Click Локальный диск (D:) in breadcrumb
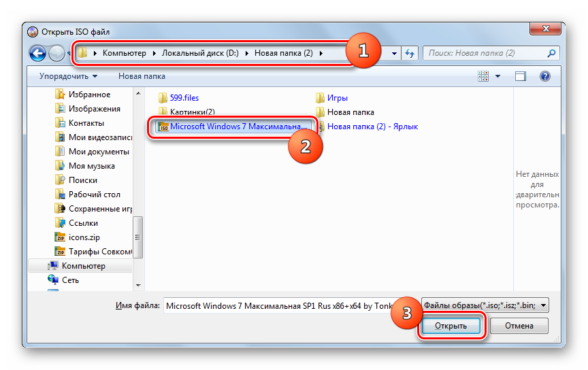This screenshot has width=588, height=370. [200, 53]
